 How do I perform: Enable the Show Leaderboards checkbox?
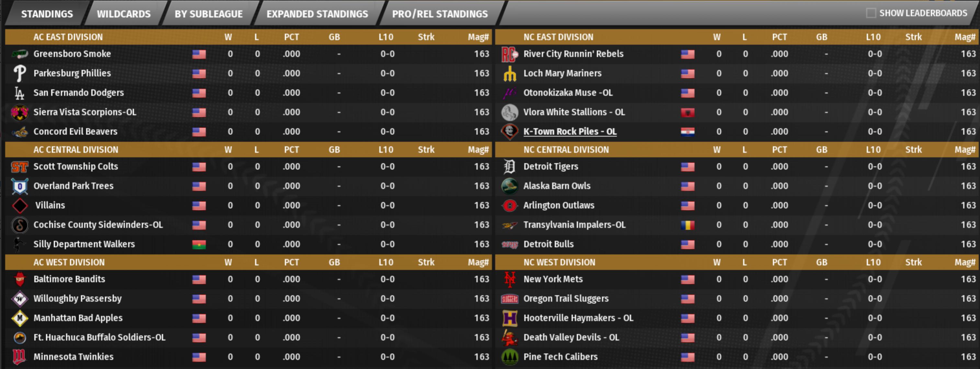pos(871,13)
